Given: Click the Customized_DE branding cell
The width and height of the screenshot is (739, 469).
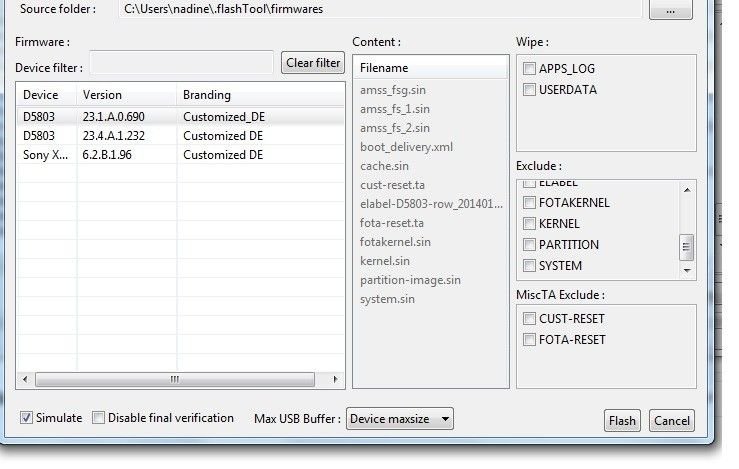Looking at the screenshot, I should [x=224, y=117].
